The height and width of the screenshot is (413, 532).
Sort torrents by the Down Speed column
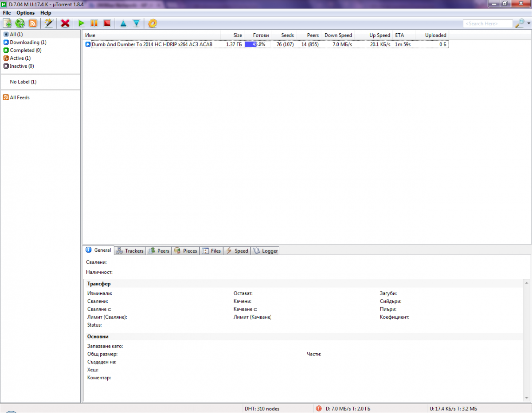pyautogui.click(x=338, y=35)
